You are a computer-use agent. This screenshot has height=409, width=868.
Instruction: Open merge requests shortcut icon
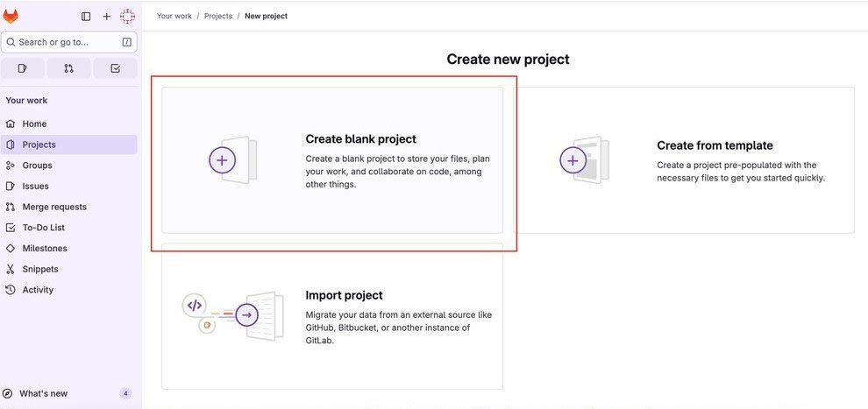[68, 68]
